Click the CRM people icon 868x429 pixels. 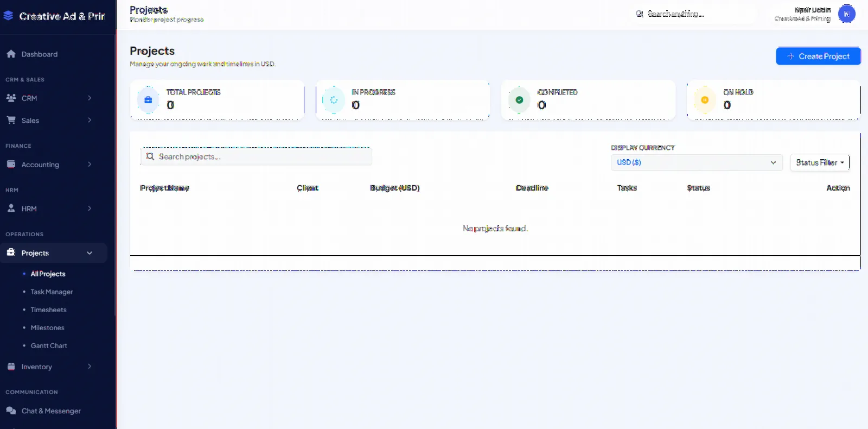tap(11, 98)
